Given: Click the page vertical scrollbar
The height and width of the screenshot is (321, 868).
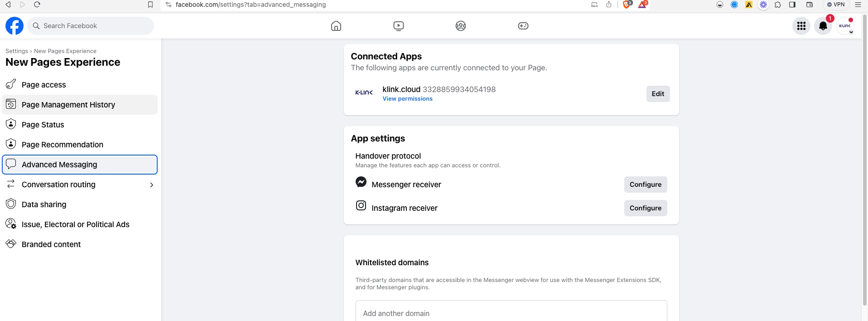Looking at the screenshot, I should point(864,159).
